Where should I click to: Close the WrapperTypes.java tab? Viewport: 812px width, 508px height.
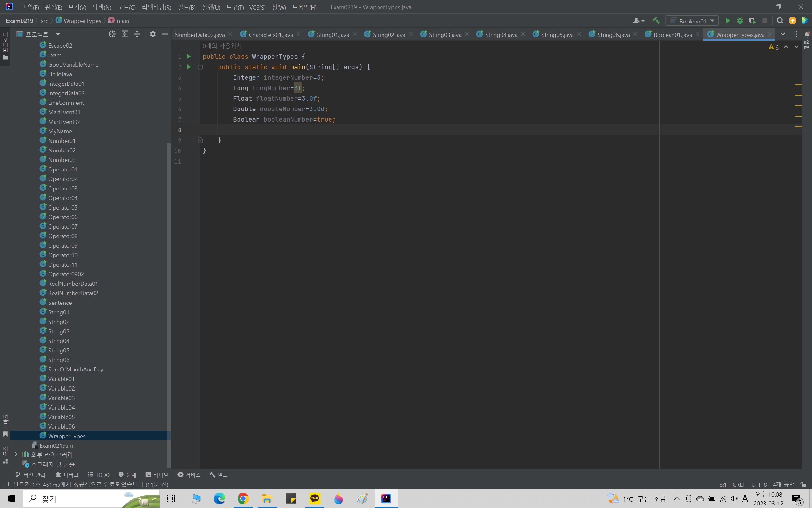pyautogui.click(x=770, y=34)
